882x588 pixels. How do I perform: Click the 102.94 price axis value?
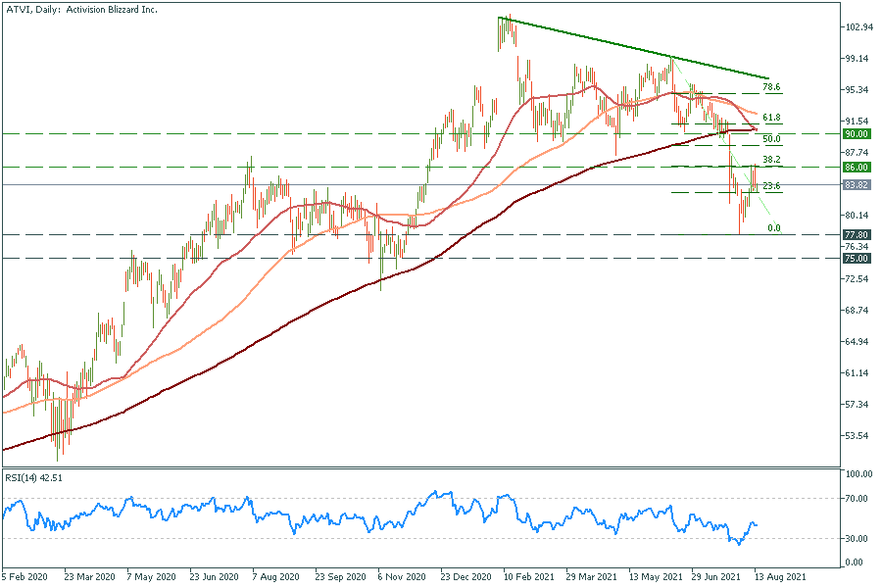(x=859, y=27)
